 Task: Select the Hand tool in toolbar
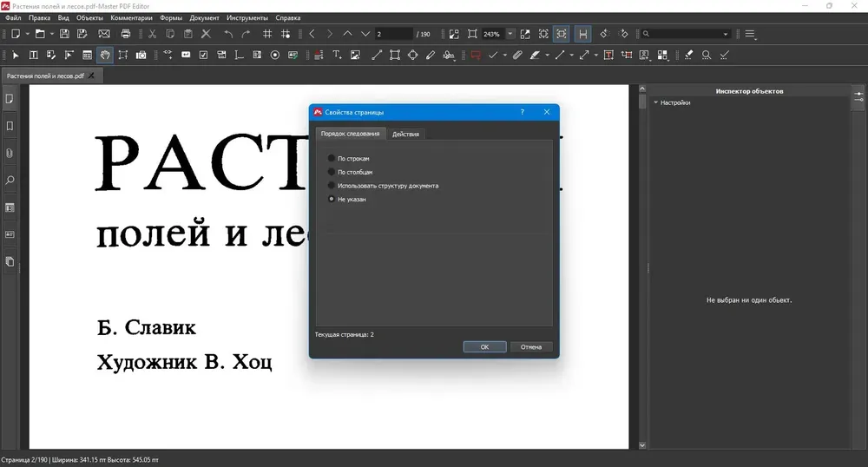tap(105, 55)
